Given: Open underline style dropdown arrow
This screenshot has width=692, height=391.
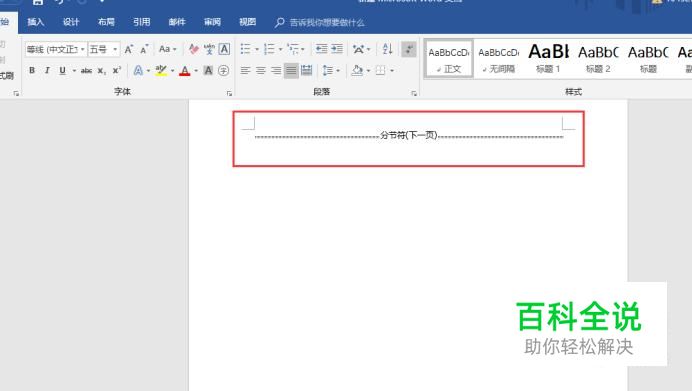Looking at the screenshot, I should [x=74, y=71].
